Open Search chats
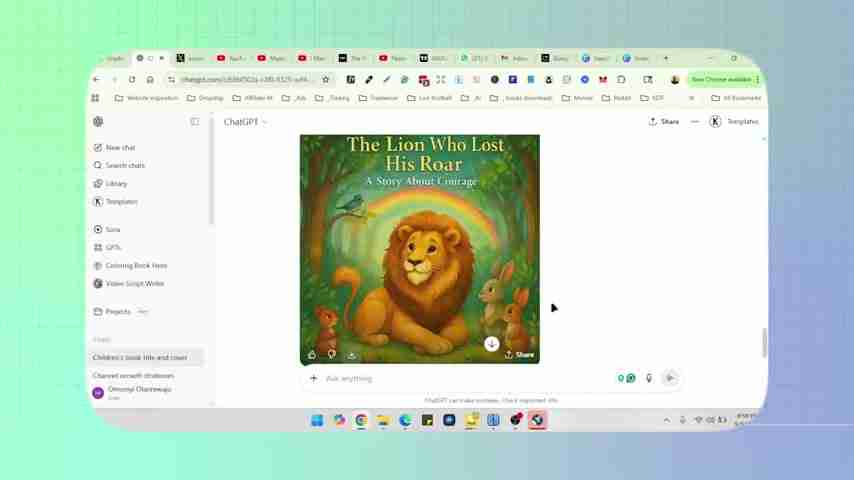The image size is (854, 480). [x=119, y=165]
